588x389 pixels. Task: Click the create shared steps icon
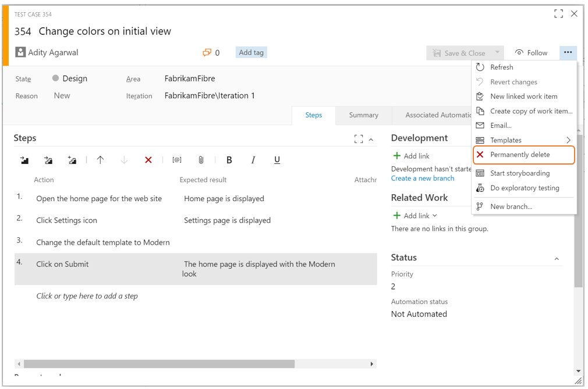tap(72, 160)
